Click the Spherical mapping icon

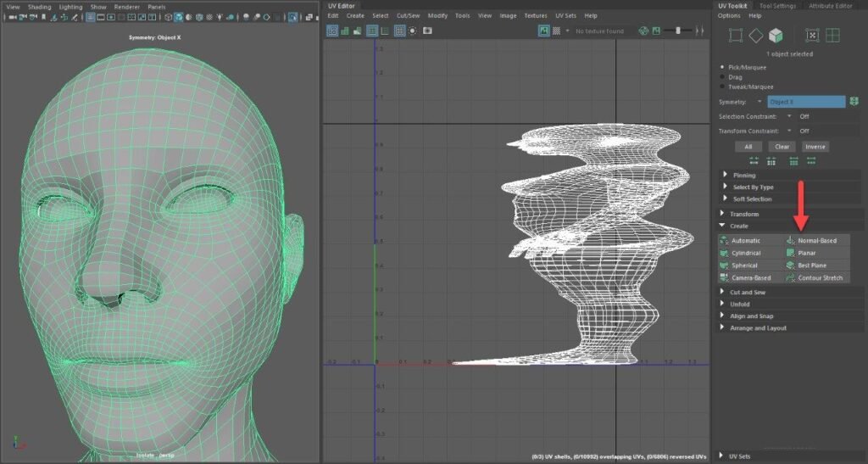[x=724, y=266]
